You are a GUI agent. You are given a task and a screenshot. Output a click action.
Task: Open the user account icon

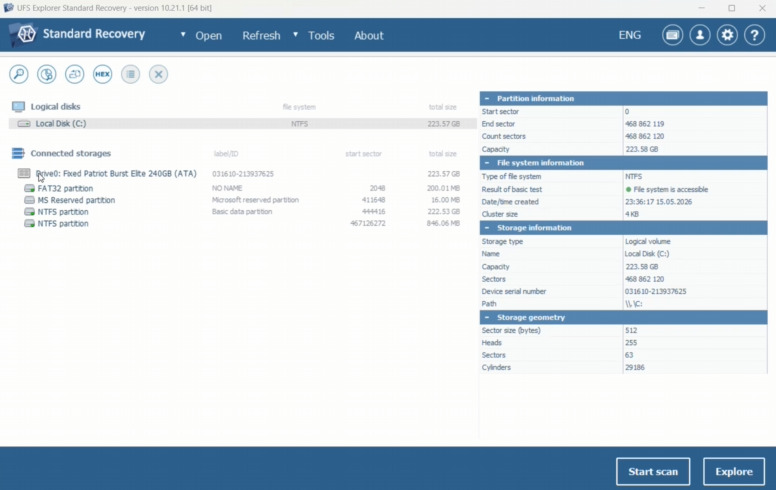pyautogui.click(x=700, y=35)
